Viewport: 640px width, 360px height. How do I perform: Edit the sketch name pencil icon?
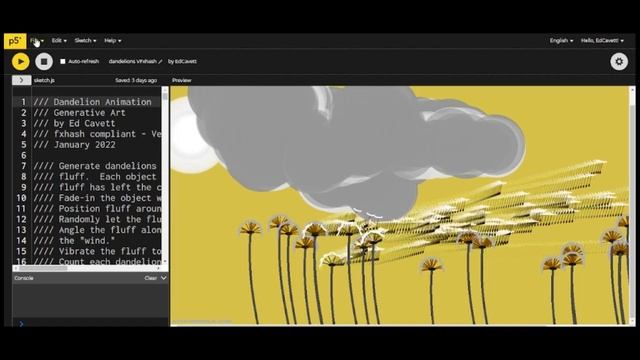click(x=160, y=61)
